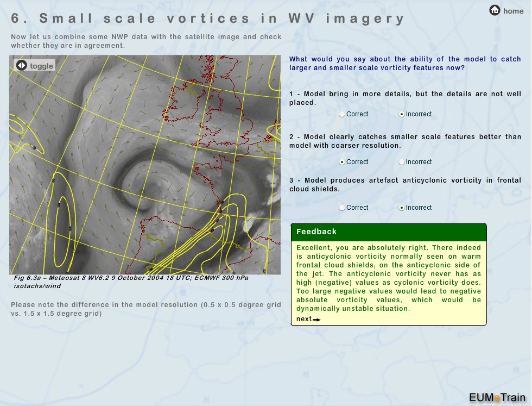Image resolution: width=532 pixels, height=406 pixels.
Task: Mark statement 3 as Correct
Action: (342, 208)
